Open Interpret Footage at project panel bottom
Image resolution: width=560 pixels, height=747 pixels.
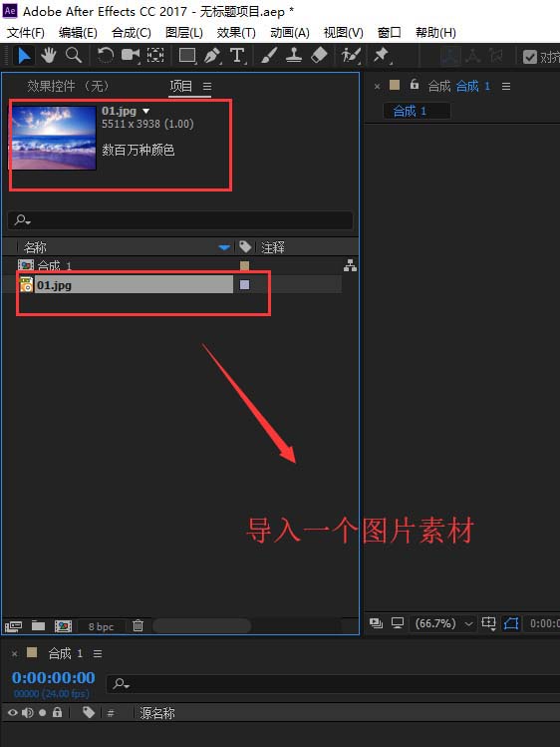coord(13,626)
